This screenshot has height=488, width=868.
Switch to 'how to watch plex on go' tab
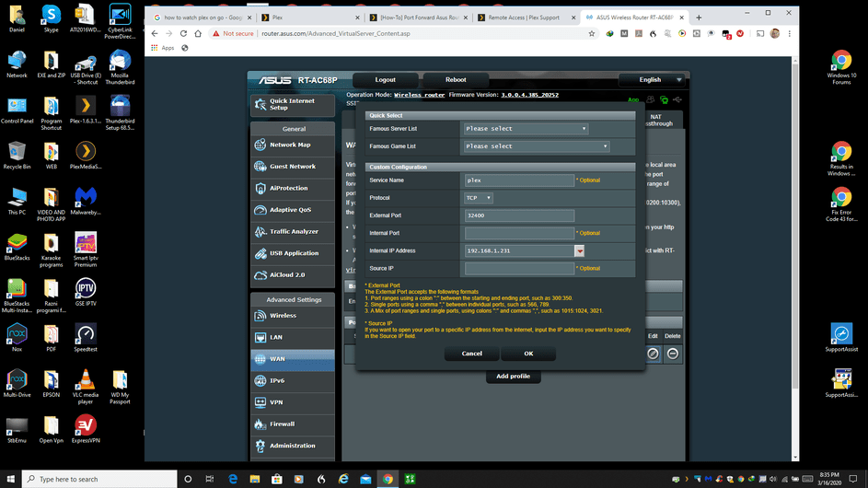203,17
